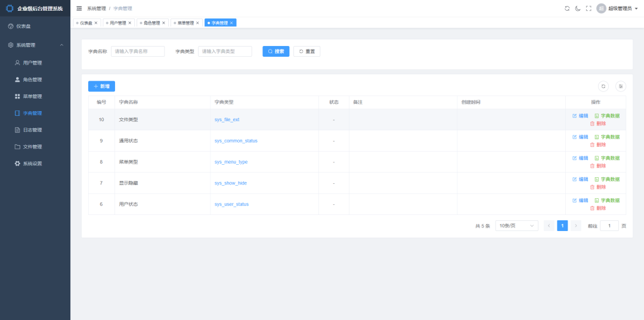Go to 日志管理 in sidebar
Screen dimensions: 644x320
(35, 130)
